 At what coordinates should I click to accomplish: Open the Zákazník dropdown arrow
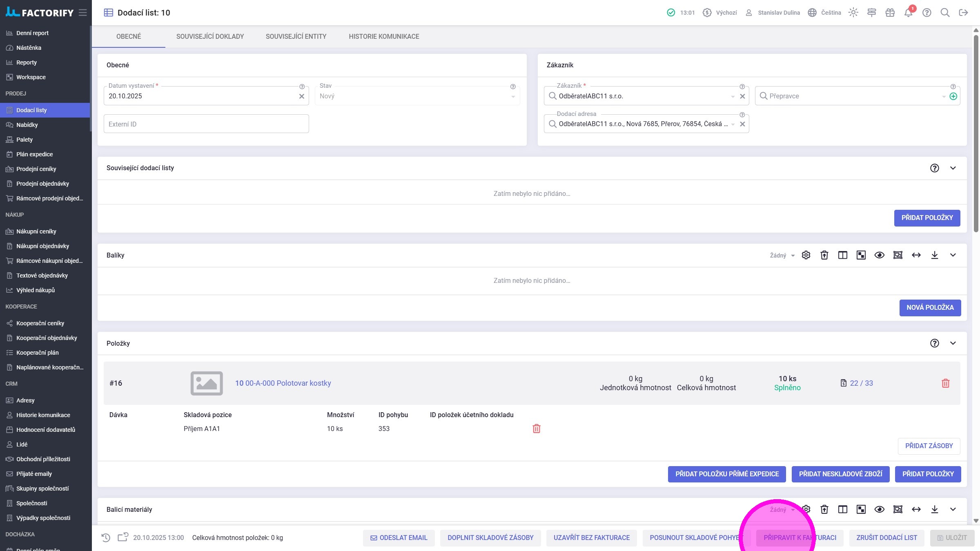(x=733, y=96)
